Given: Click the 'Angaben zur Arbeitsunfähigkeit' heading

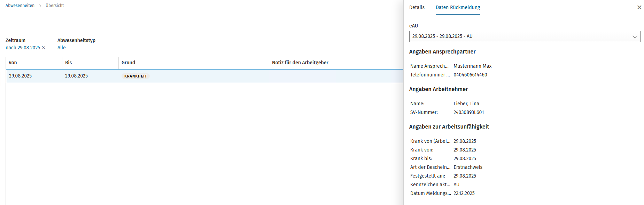Looking at the screenshot, I should click(449, 127).
